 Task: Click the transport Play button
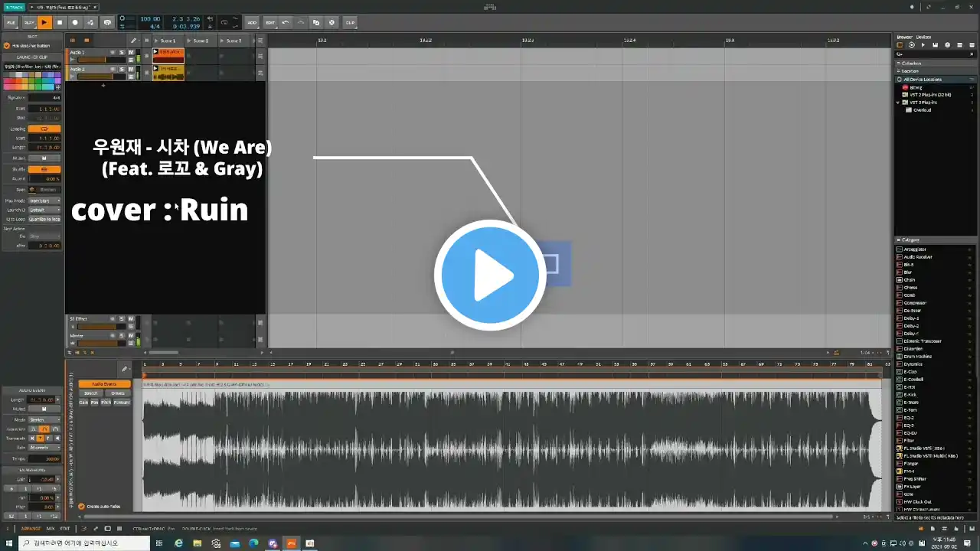(x=44, y=22)
